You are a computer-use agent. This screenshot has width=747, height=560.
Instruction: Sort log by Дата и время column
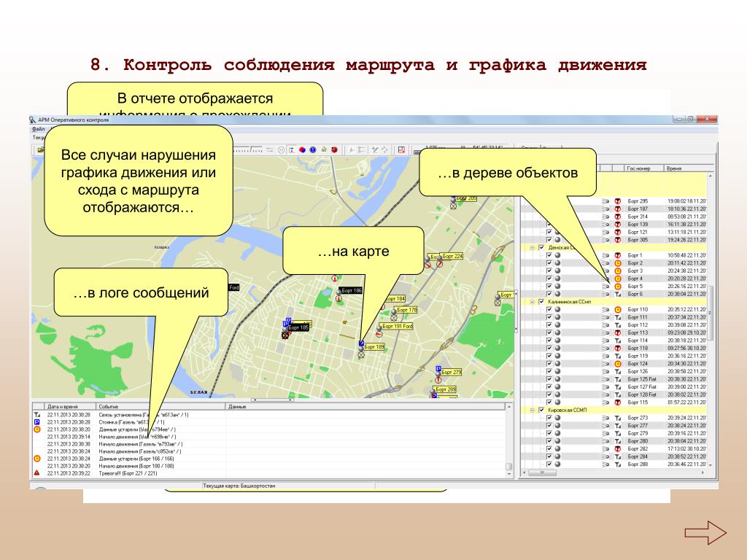[71, 407]
